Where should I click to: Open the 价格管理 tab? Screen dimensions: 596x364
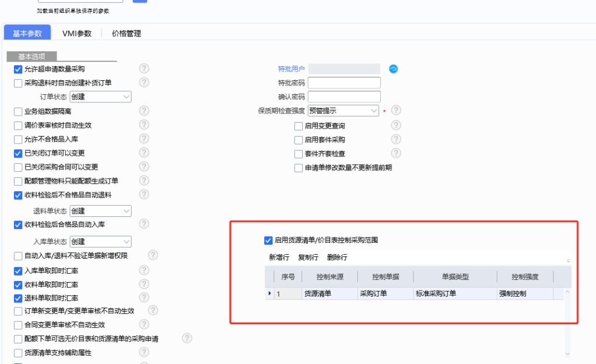tap(126, 33)
